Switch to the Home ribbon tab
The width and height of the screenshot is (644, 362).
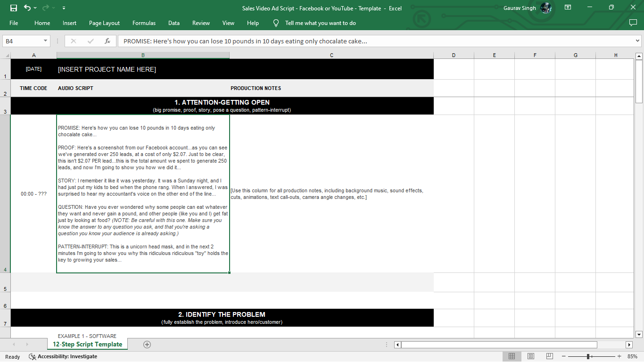point(42,23)
